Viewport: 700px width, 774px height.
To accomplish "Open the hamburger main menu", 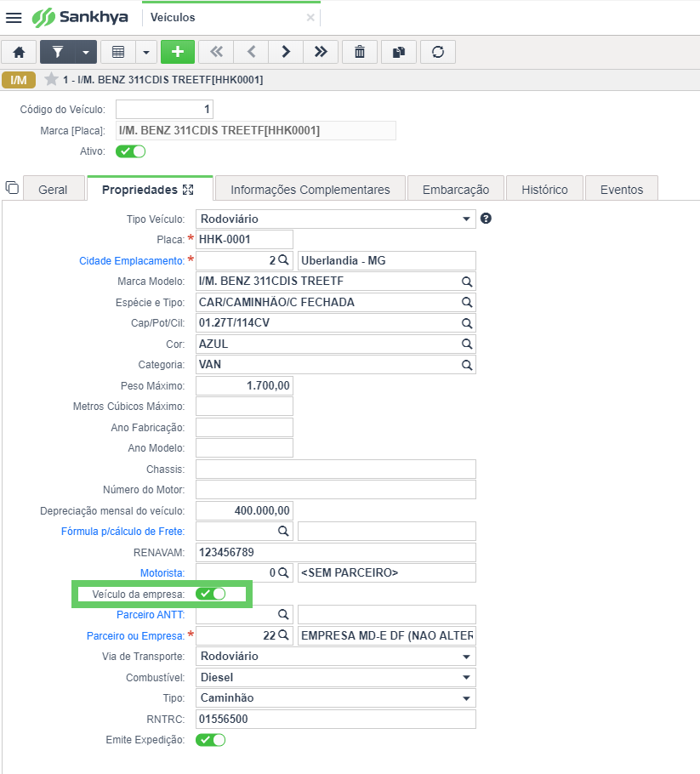I will click(14, 18).
